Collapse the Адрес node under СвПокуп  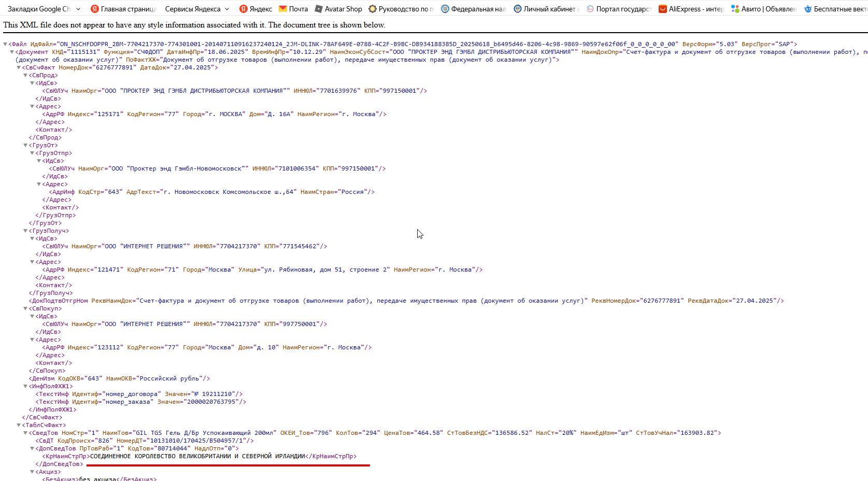pos(32,340)
